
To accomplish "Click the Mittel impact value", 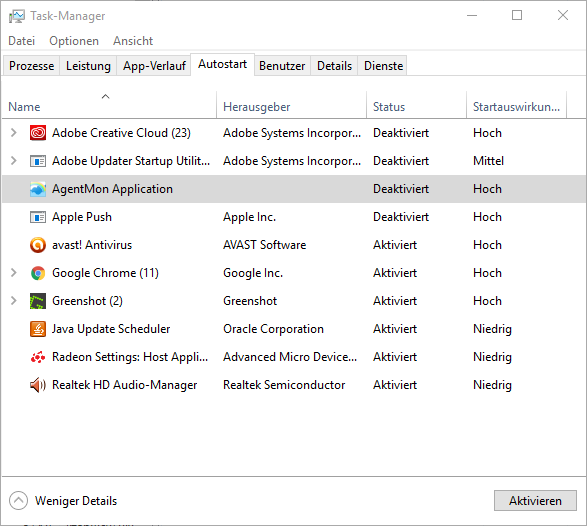I will point(489,161).
